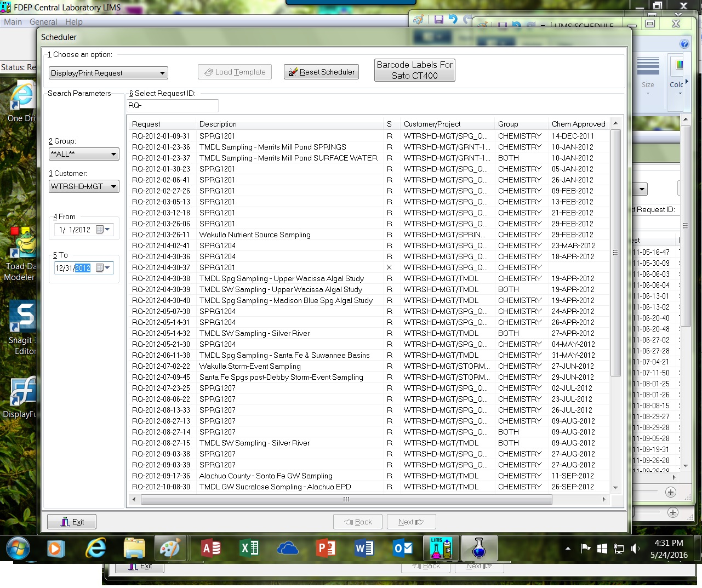The width and height of the screenshot is (702, 588).
Task: Open the LIMS taskbar icon
Action: point(441,548)
